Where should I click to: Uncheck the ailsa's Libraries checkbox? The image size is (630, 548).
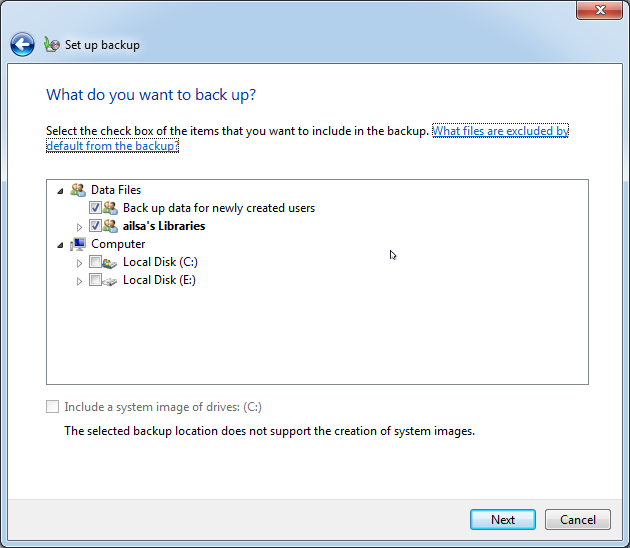95,226
